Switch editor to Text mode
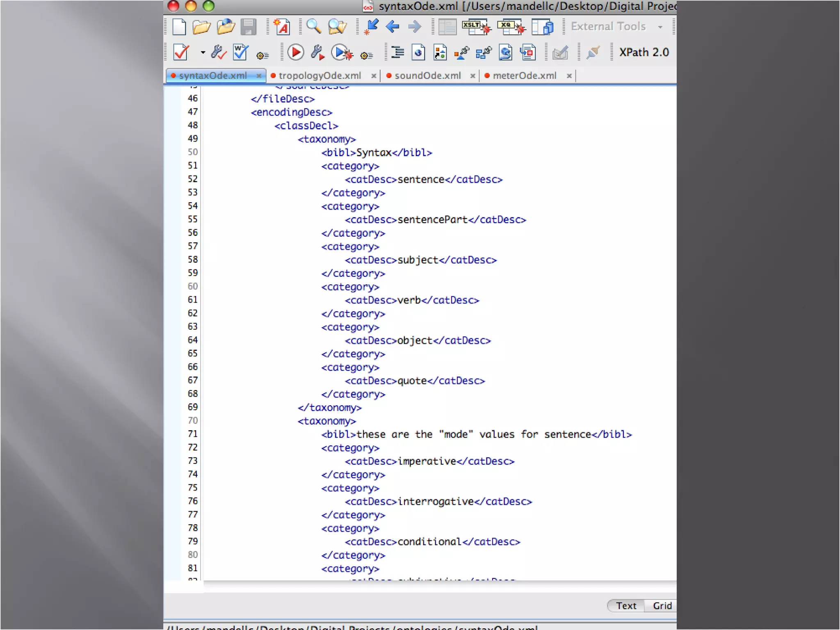The width and height of the screenshot is (840, 630). tap(626, 606)
